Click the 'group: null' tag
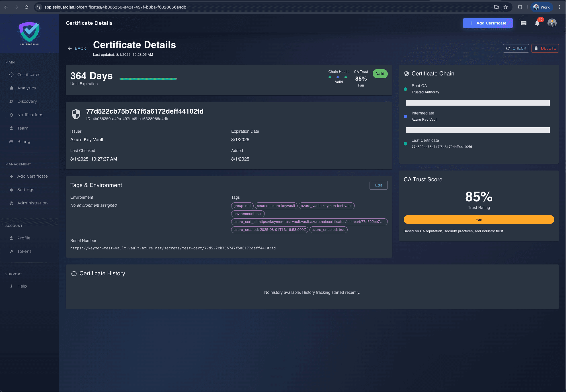 pyautogui.click(x=242, y=206)
